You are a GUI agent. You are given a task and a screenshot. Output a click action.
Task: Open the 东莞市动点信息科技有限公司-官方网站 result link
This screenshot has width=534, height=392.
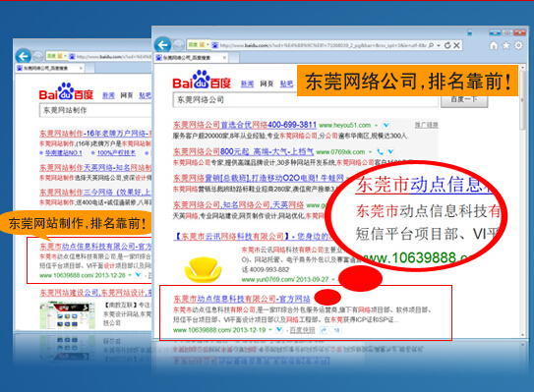click(242, 299)
